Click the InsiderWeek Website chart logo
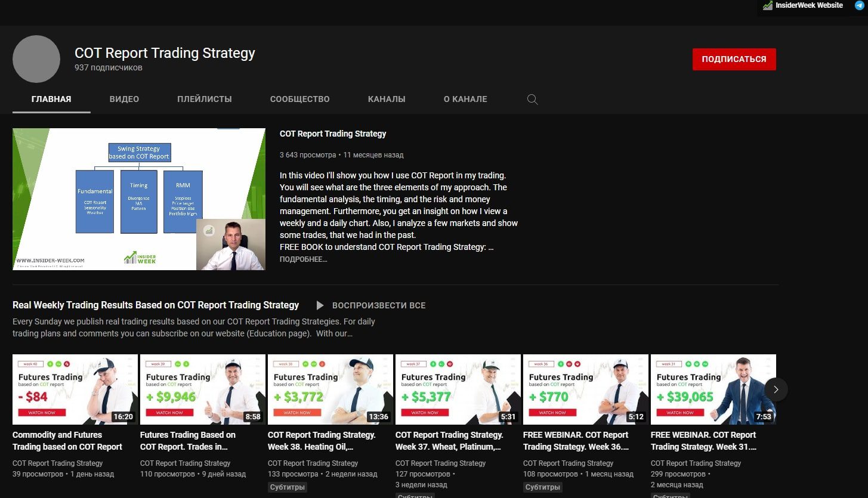Image resolution: width=868 pixels, height=498 pixels. 768,5
